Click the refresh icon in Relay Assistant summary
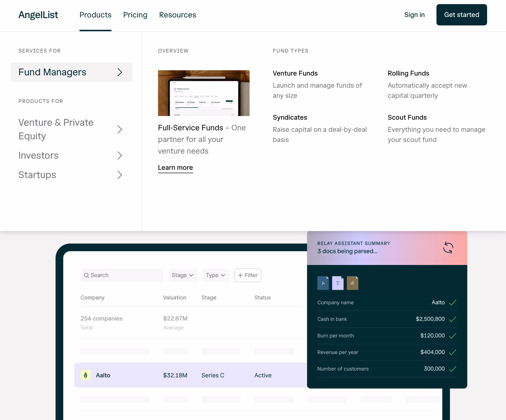The image size is (506, 420). [448, 248]
